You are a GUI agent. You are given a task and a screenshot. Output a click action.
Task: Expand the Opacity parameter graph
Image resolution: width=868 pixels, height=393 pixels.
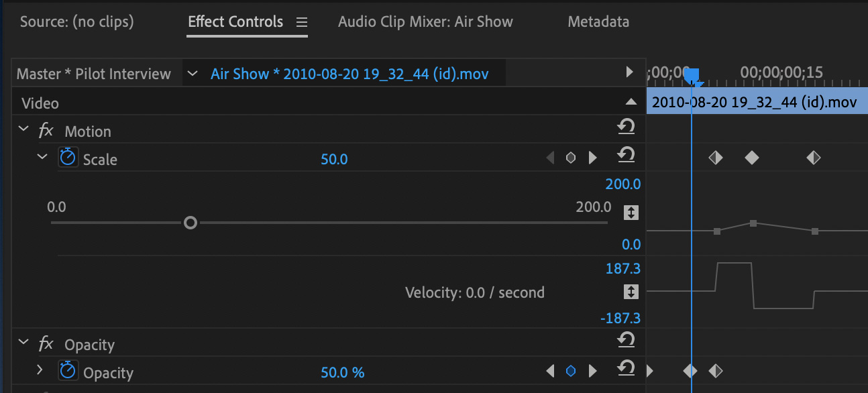[40, 370]
